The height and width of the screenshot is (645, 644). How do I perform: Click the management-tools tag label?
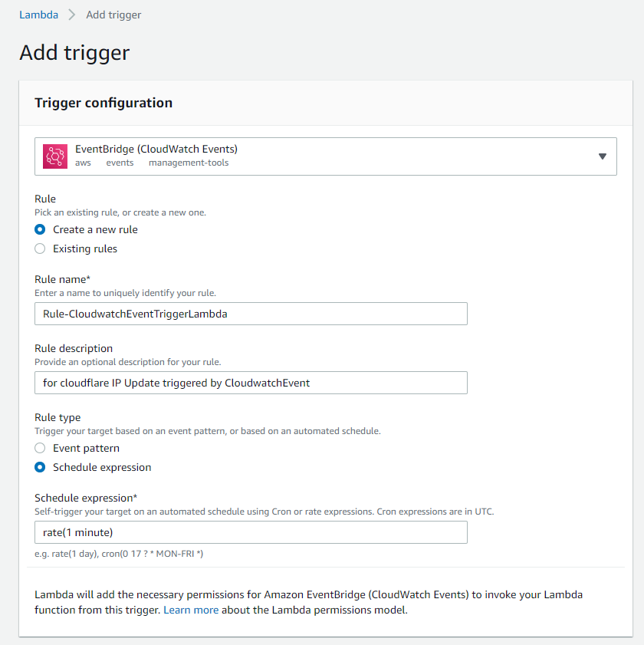tap(189, 163)
